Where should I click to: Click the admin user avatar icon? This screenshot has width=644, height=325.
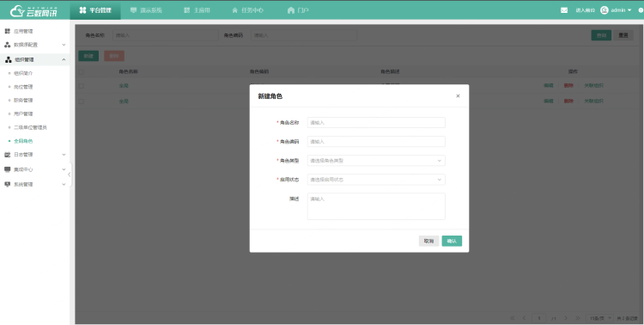[605, 10]
